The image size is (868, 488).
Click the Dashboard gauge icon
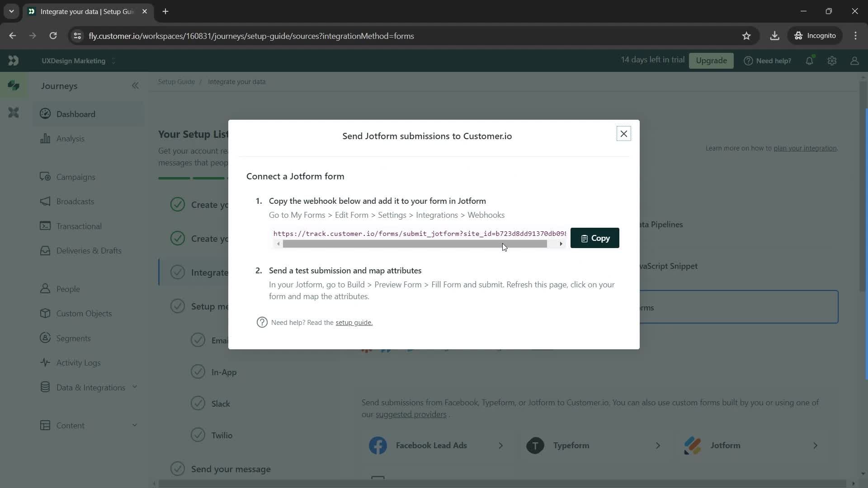(x=45, y=114)
